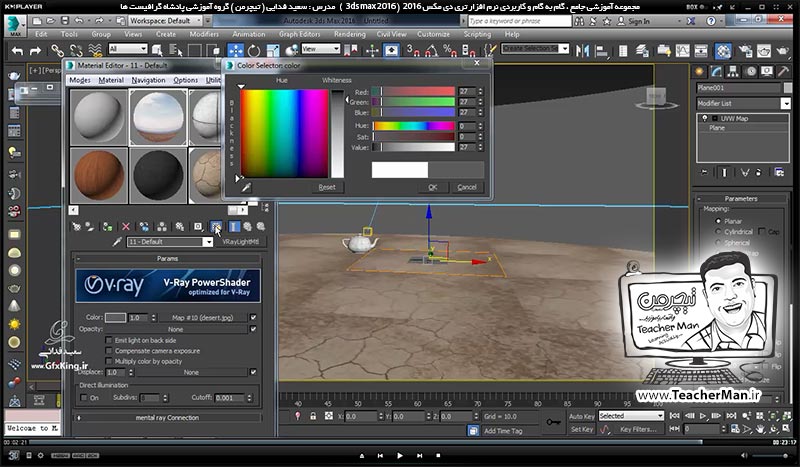Open the Create Selection Set dropdown

[535, 48]
